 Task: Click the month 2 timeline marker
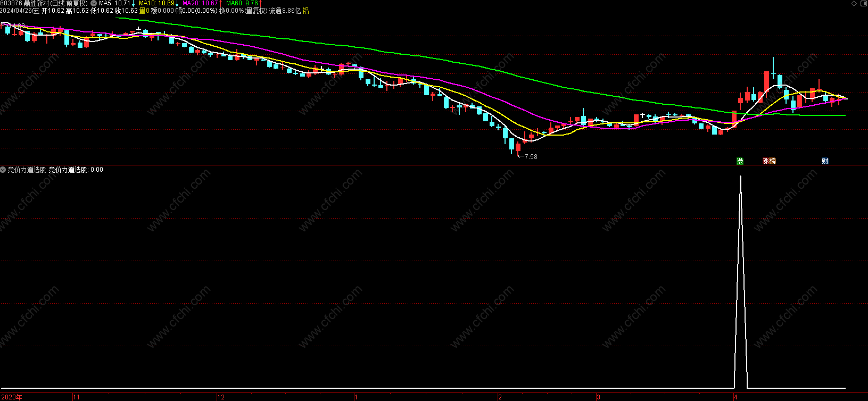(500, 397)
